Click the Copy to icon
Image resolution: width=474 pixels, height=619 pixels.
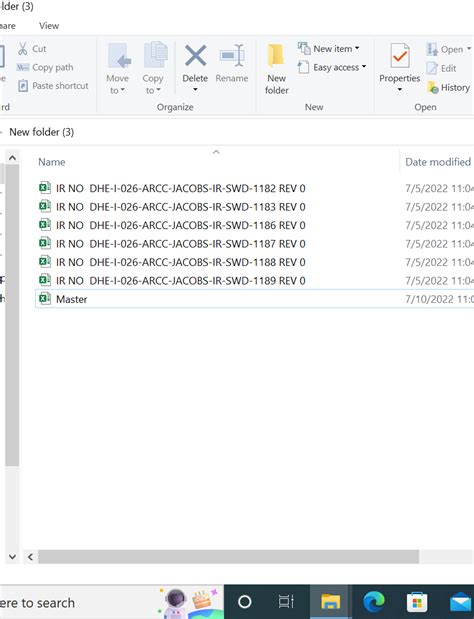[x=155, y=54]
